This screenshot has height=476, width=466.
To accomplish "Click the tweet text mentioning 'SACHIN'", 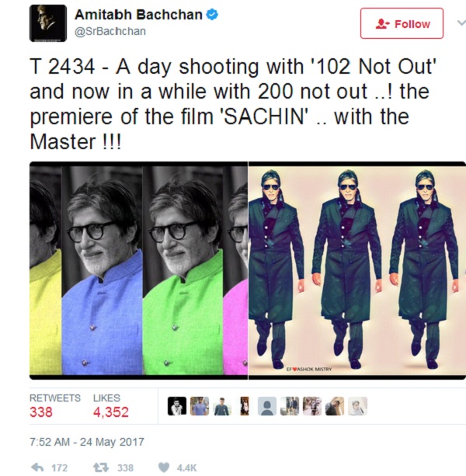I will (x=233, y=104).
